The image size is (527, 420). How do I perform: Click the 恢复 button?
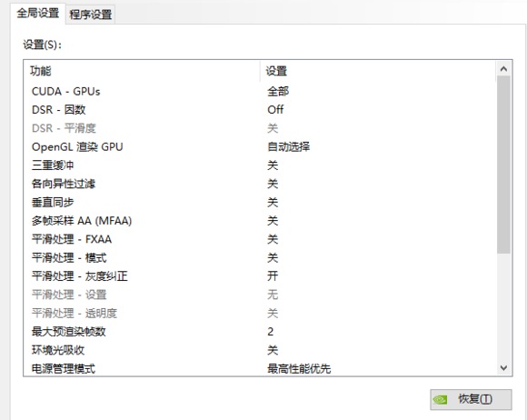(x=471, y=399)
